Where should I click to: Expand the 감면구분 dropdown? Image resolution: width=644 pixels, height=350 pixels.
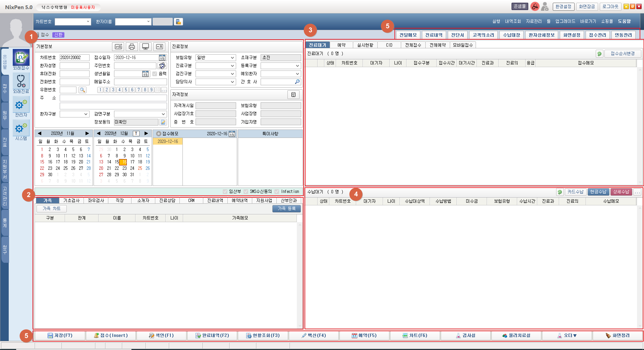coord(140,114)
